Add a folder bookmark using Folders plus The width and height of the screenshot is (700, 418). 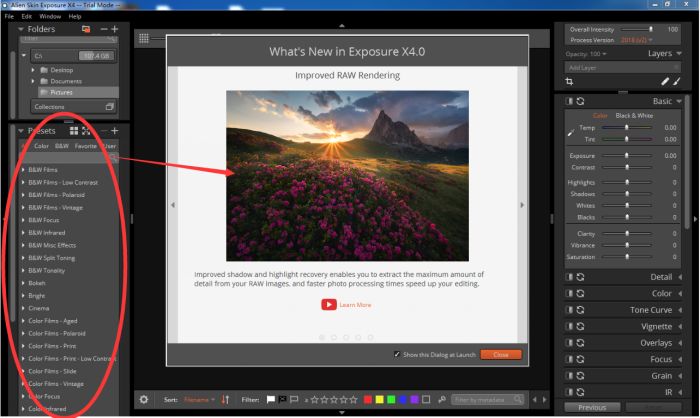click(x=115, y=29)
